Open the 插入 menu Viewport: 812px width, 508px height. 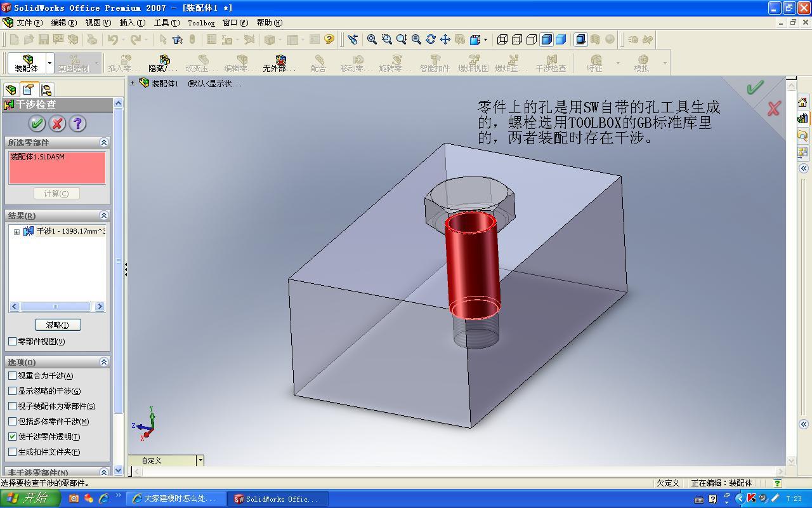click(132, 23)
